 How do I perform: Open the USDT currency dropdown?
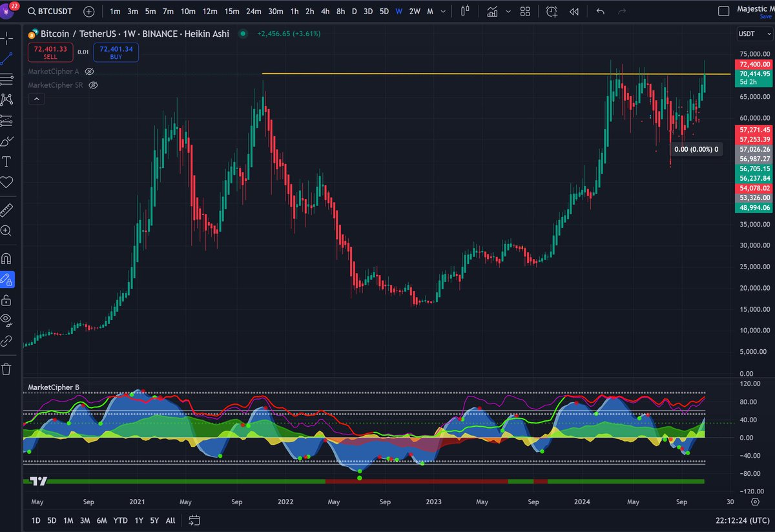coord(753,34)
